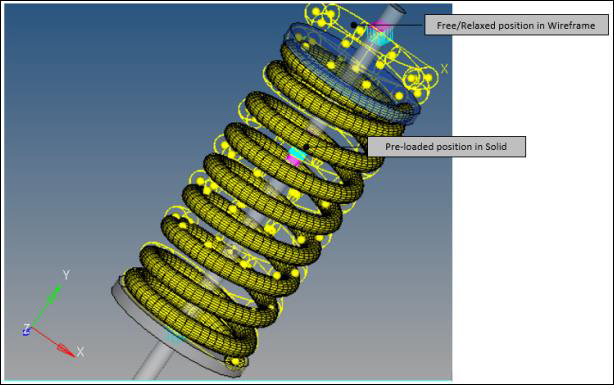The width and height of the screenshot is (614, 385).
Task: Click the red X axis arrow of triad
Action: (x=54, y=342)
